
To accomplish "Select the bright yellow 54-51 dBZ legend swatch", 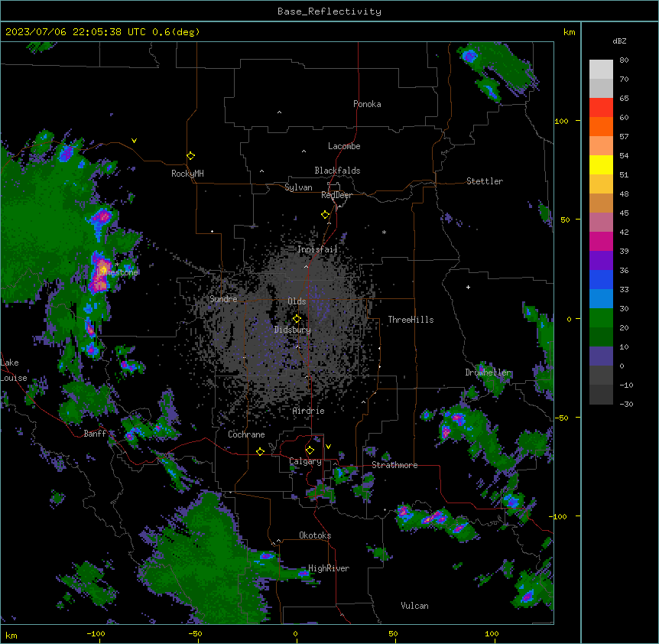I will click(x=601, y=164).
